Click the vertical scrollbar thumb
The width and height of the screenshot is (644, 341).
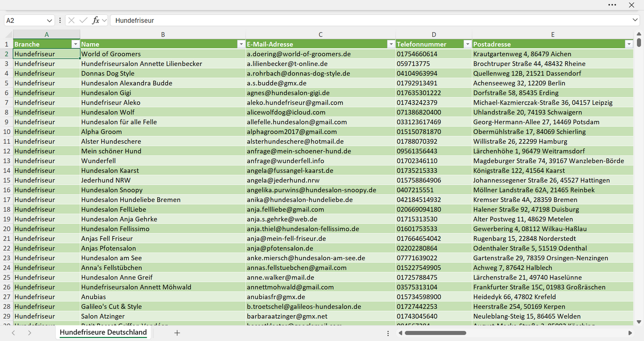click(639, 42)
